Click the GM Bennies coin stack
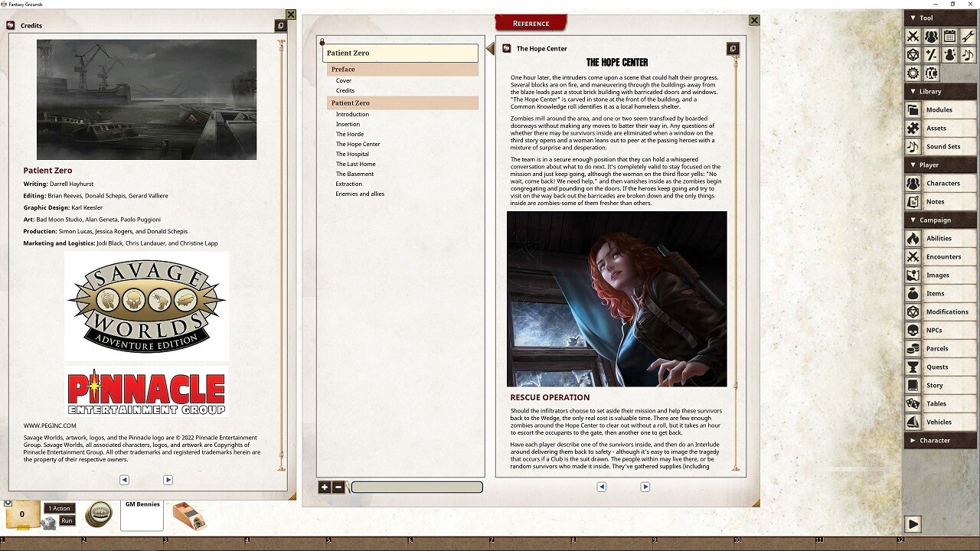980x551 pixels. coord(99,514)
